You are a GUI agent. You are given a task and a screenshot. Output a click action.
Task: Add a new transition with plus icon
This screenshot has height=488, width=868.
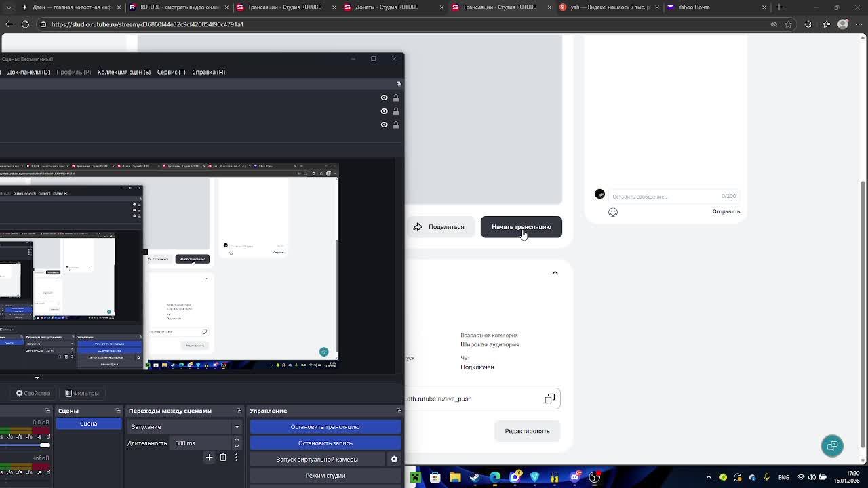209,457
